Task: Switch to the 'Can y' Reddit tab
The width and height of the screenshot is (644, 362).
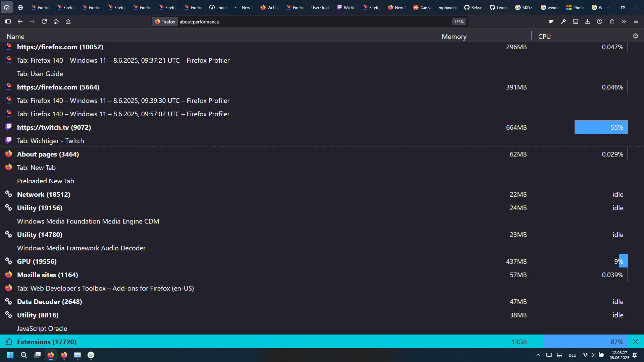Action: (422, 7)
